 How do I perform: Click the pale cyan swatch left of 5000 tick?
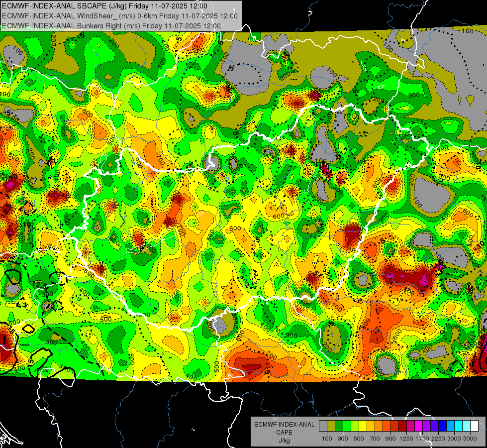point(467,426)
